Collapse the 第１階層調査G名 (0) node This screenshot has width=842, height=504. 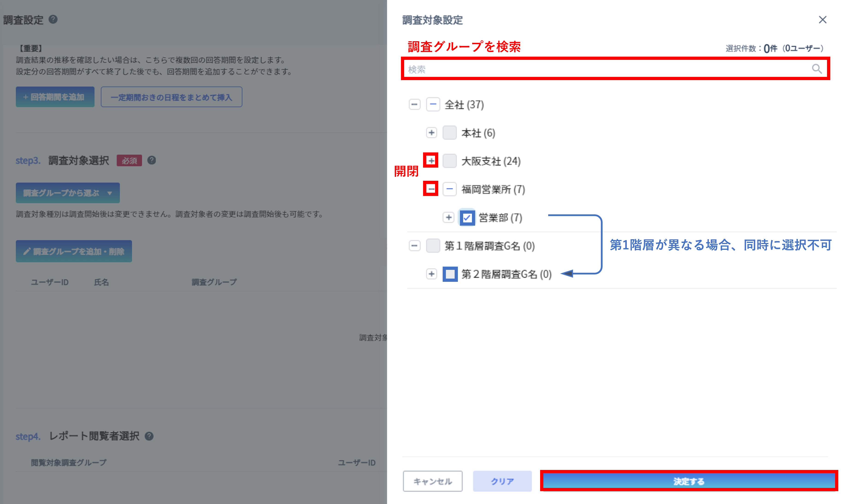(x=414, y=245)
